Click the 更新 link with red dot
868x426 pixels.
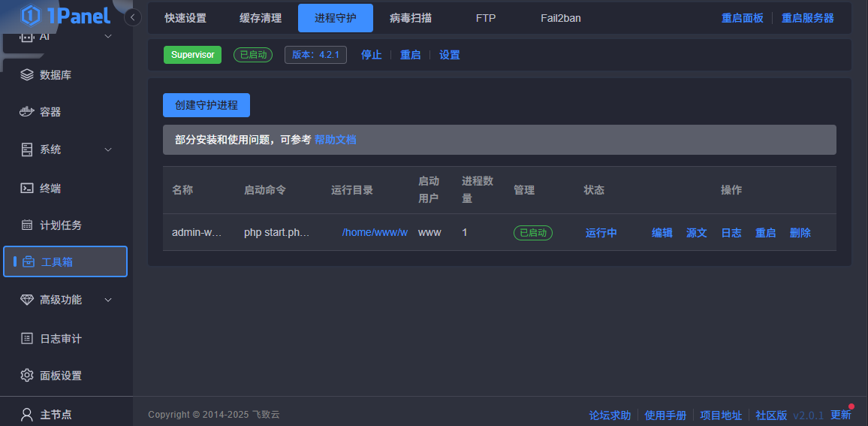tap(841, 415)
